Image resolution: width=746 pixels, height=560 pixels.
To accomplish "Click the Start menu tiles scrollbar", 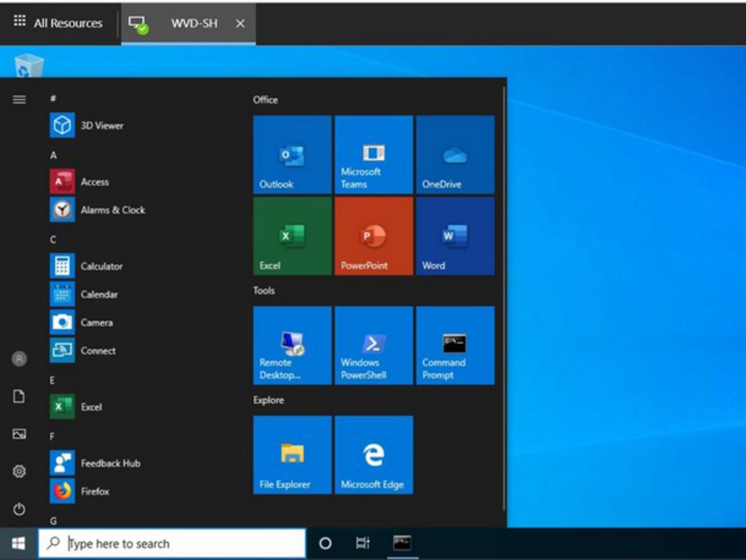I will pyautogui.click(x=504, y=298).
